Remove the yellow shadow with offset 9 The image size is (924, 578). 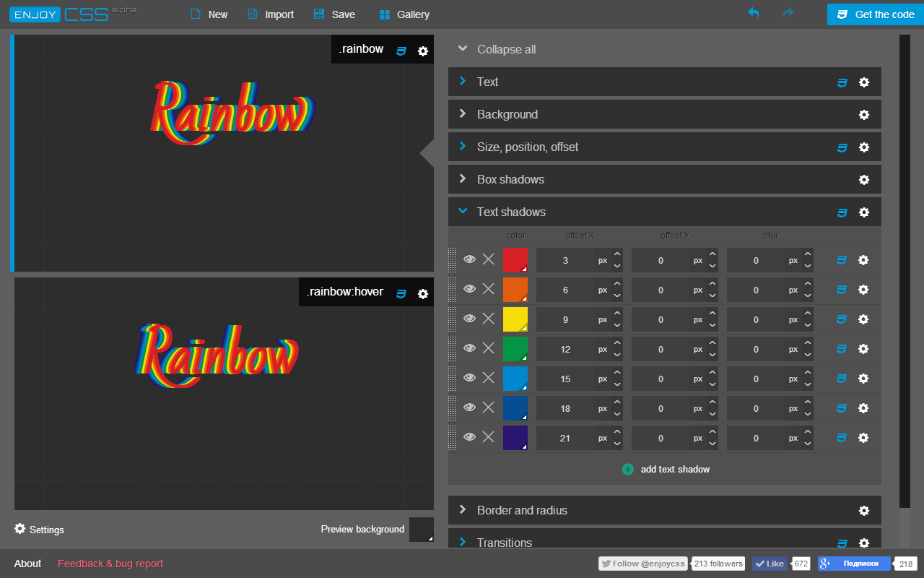point(489,319)
